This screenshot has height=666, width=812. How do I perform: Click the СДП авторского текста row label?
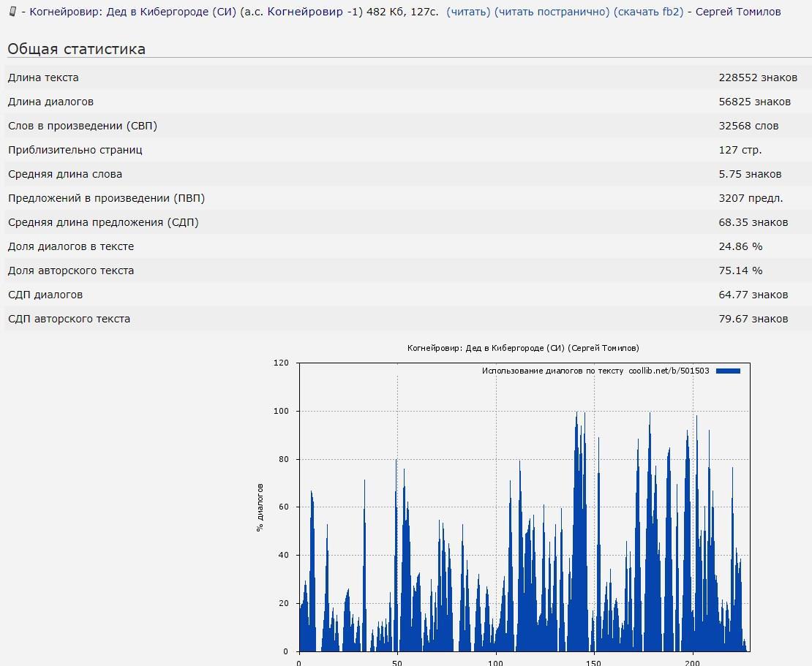[69, 319]
